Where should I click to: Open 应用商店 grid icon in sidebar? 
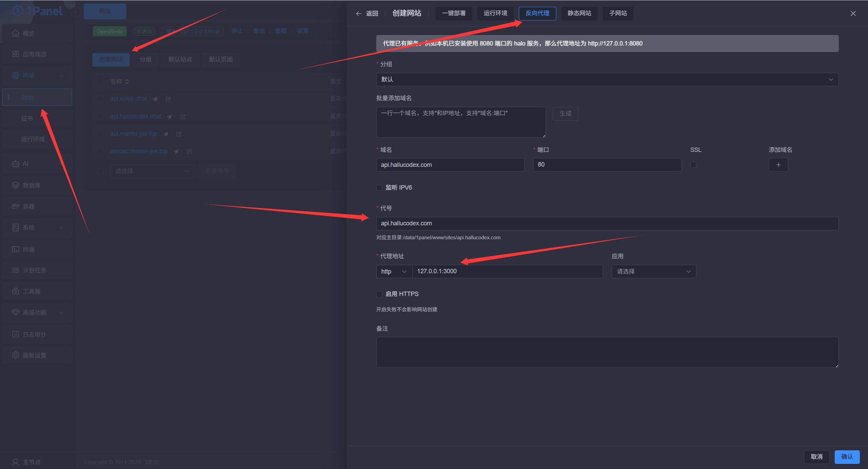pos(15,54)
